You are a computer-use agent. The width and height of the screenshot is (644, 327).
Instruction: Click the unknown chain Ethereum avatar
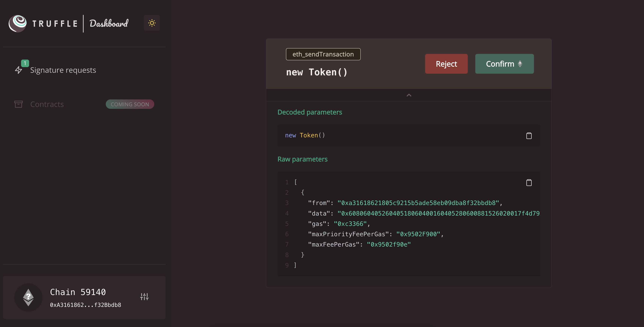tap(28, 297)
